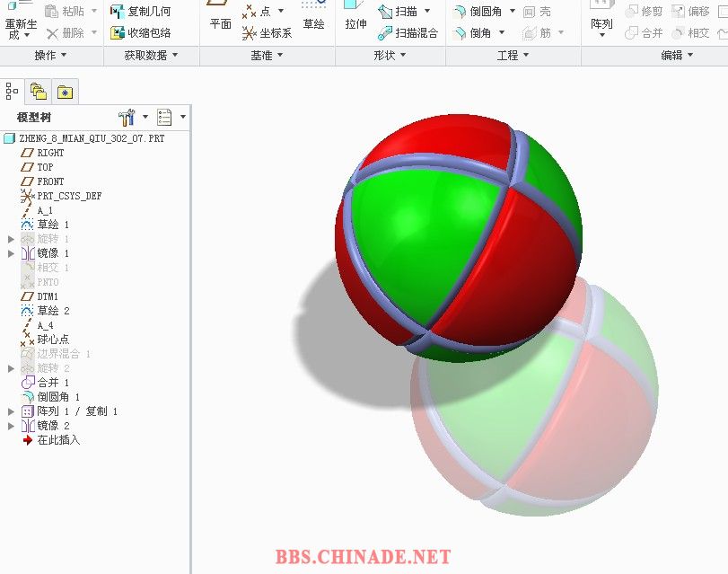728x574 pixels.
Task: Open the 基准 group dropdown
Action: tap(267, 56)
